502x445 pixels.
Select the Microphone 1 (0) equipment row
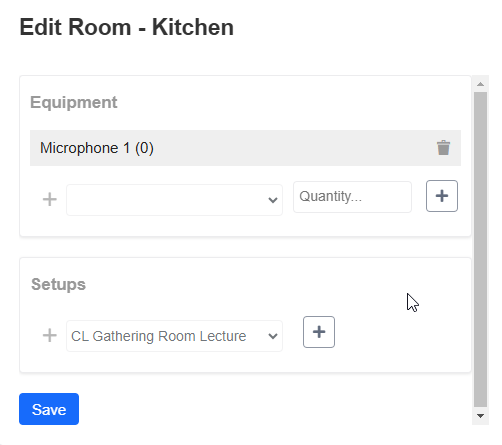tap(245, 148)
